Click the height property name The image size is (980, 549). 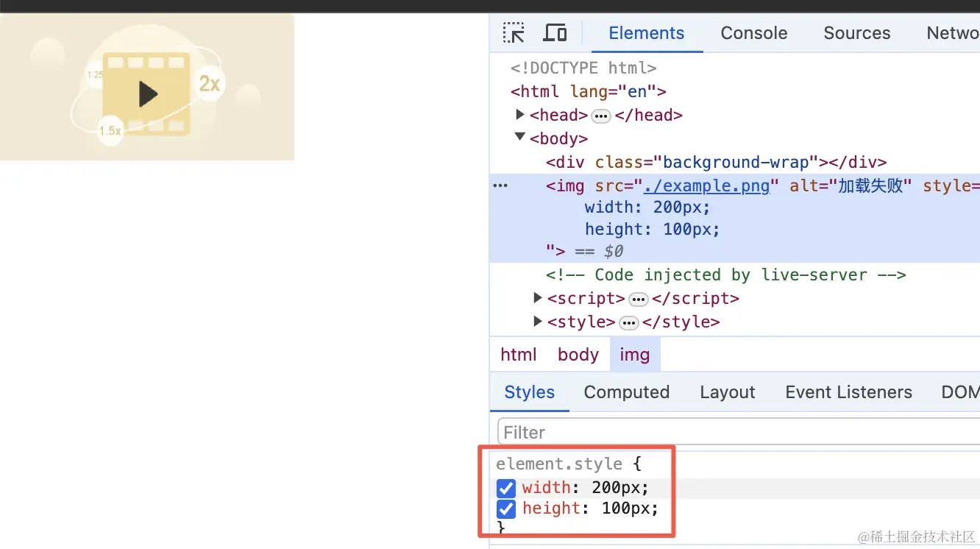click(x=552, y=508)
